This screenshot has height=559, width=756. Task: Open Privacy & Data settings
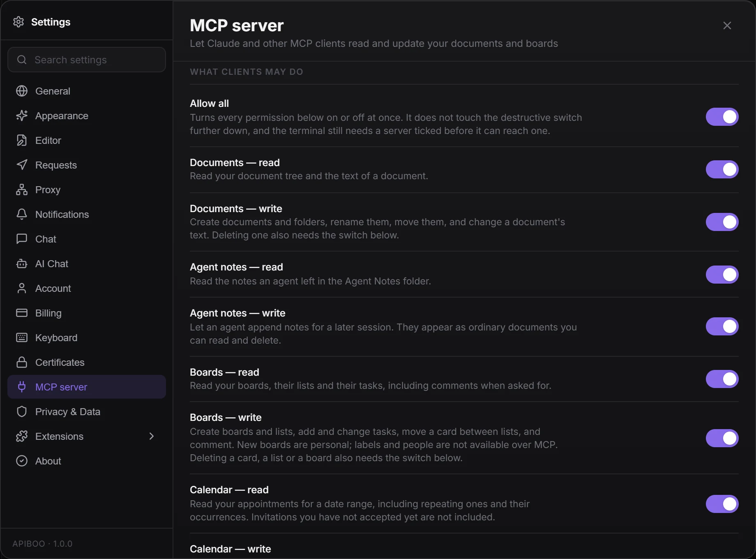(x=87, y=412)
